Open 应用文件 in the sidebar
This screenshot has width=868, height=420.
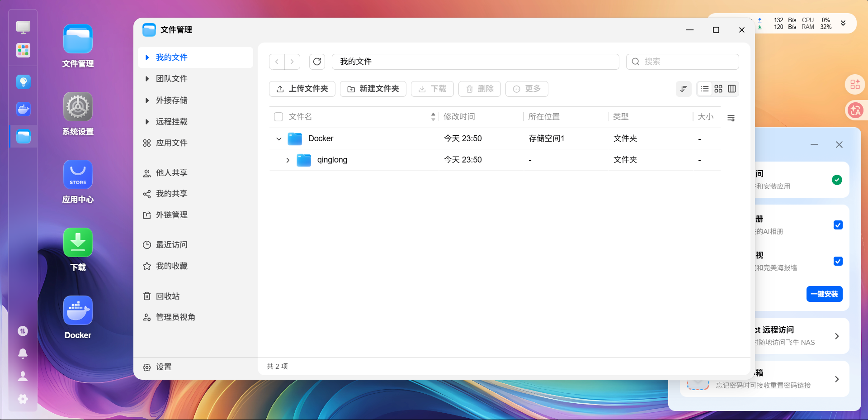[x=195, y=143]
